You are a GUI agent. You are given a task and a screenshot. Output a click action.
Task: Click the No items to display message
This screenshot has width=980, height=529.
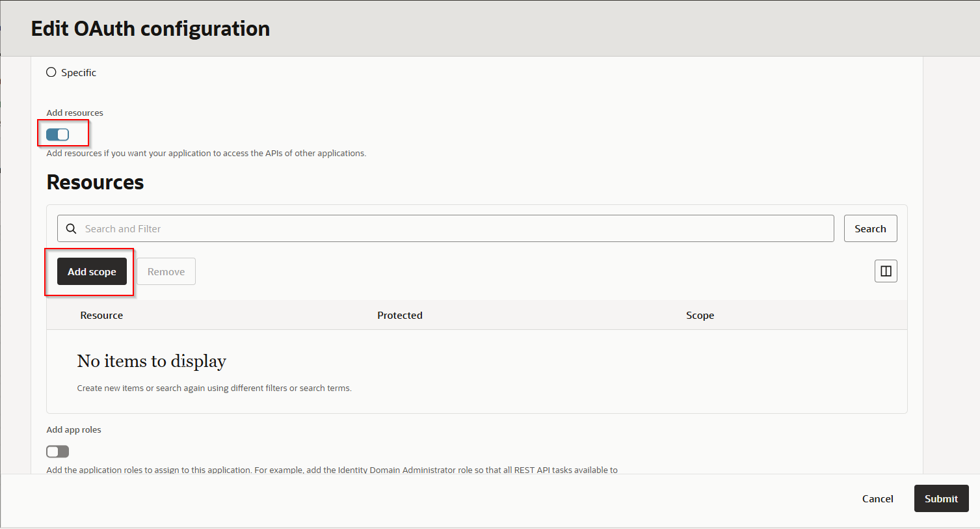(x=152, y=361)
